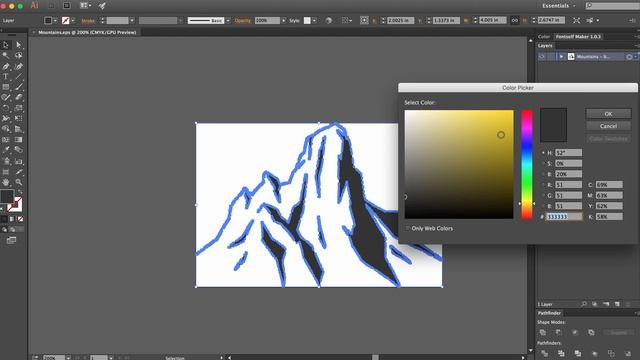Screen dimensions: 640x360
Task: Select the Lasso tool
Action: (18, 55)
